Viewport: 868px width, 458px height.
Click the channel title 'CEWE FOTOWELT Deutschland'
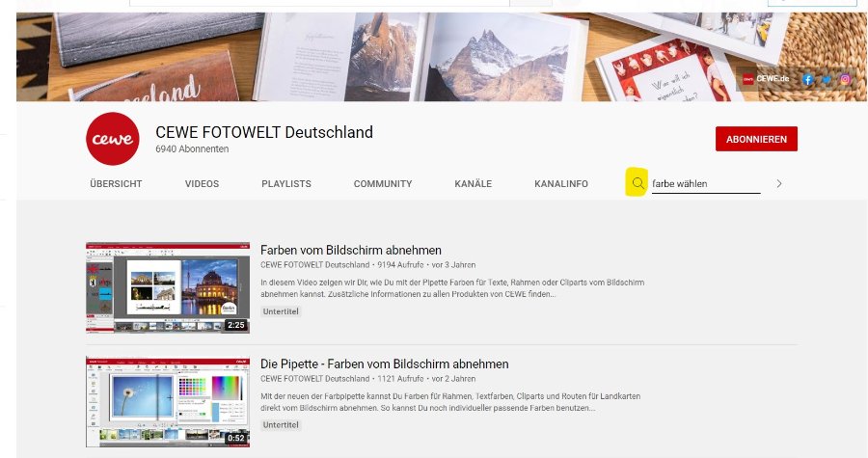pos(264,132)
